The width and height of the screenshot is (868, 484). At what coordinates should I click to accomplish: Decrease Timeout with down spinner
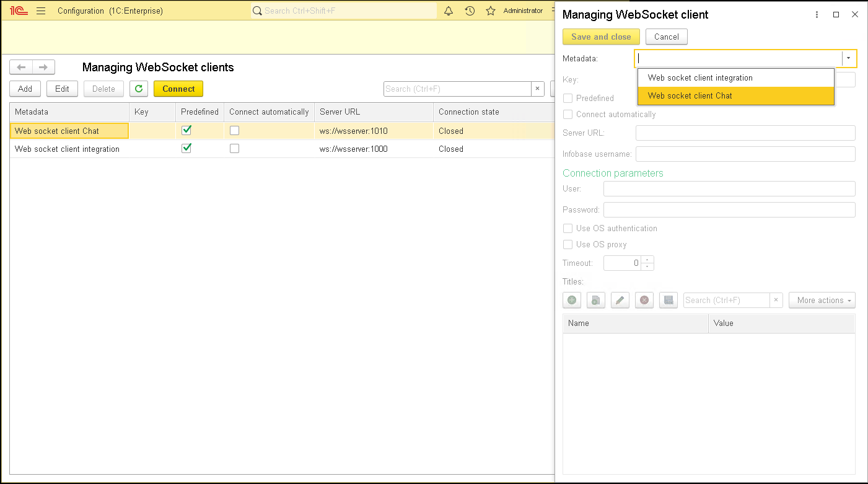[x=647, y=266]
